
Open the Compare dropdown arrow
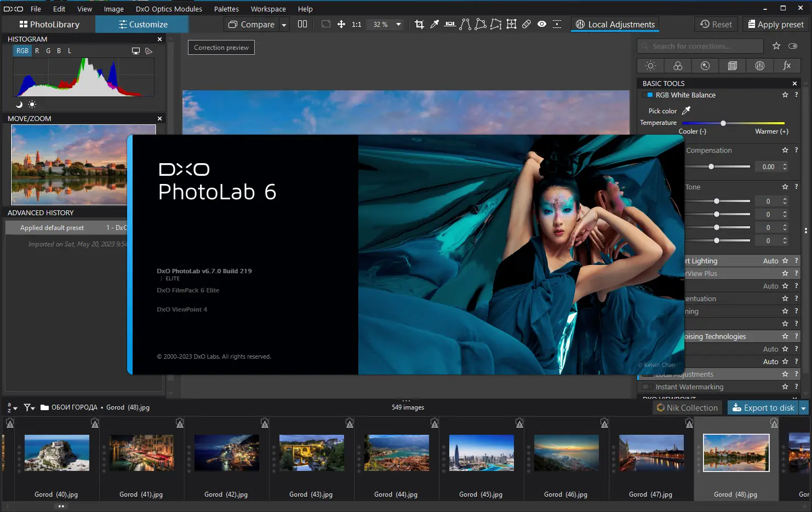tap(284, 25)
